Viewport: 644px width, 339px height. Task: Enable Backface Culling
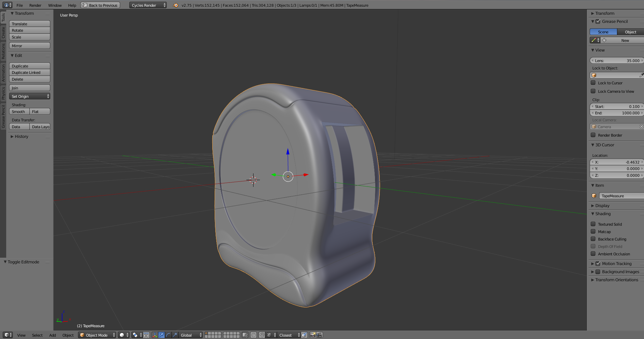(593, 239)
